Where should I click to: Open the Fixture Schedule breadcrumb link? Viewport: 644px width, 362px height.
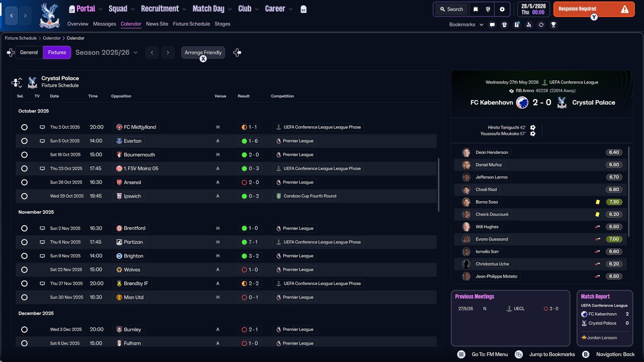click(21, 38)
